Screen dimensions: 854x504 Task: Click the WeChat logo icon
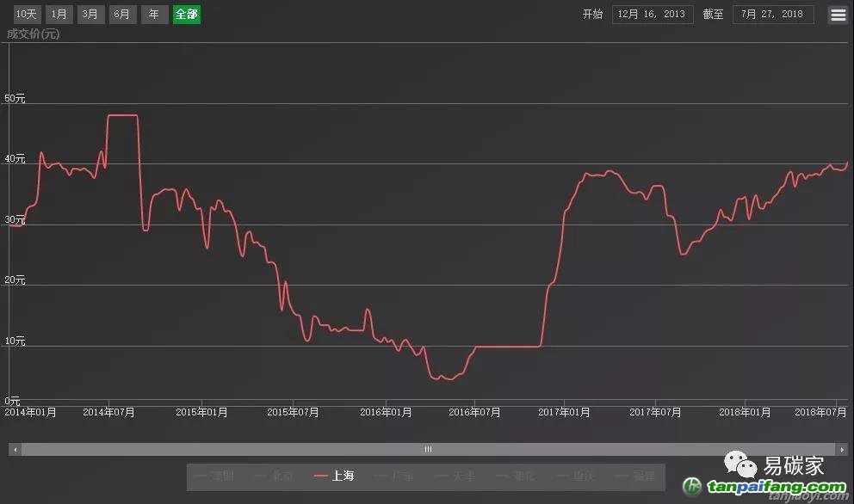(x=740, y=466)
